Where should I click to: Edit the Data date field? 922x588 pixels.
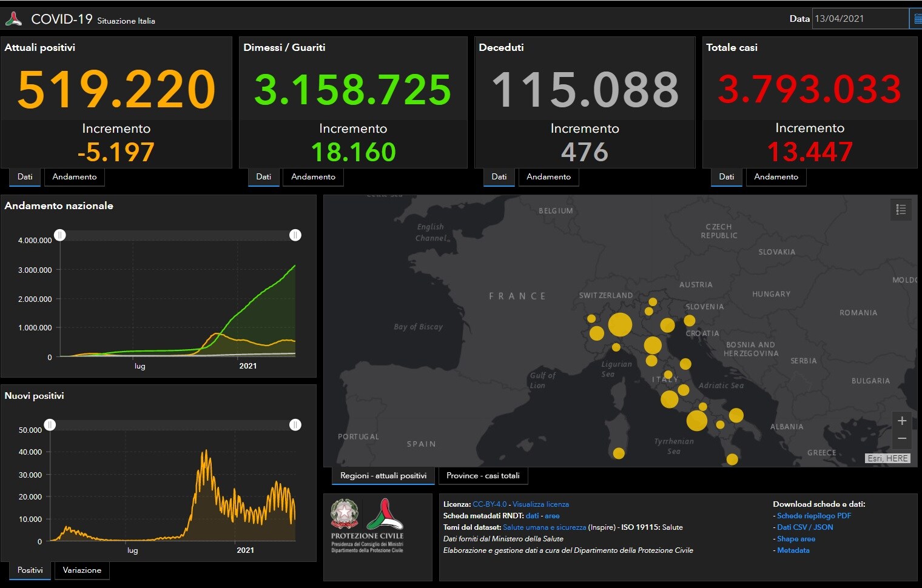(x=860, y=19)
